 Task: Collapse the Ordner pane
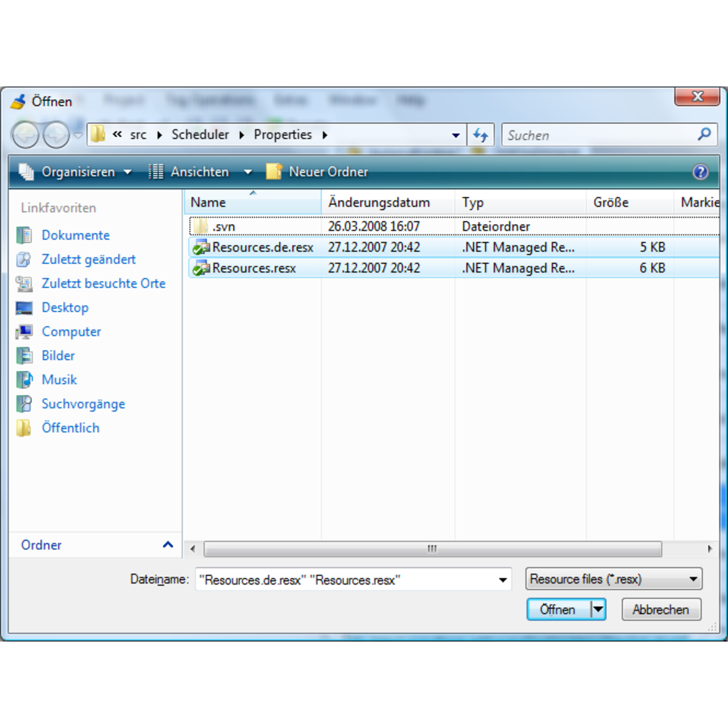(168, 544)
